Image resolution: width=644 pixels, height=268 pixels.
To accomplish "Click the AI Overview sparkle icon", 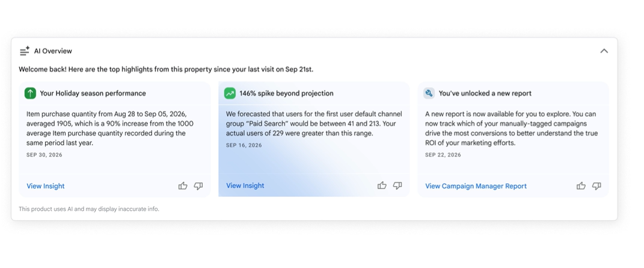I will [25, 51].
